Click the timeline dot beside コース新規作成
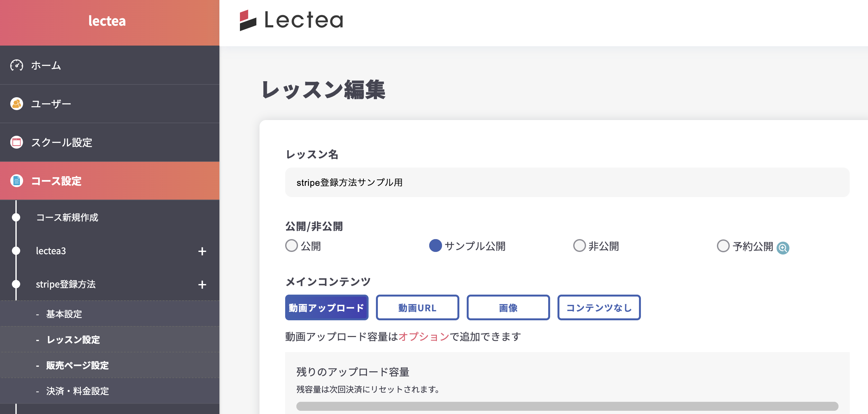Screen dimensions: 868x414 click(16, 218)
